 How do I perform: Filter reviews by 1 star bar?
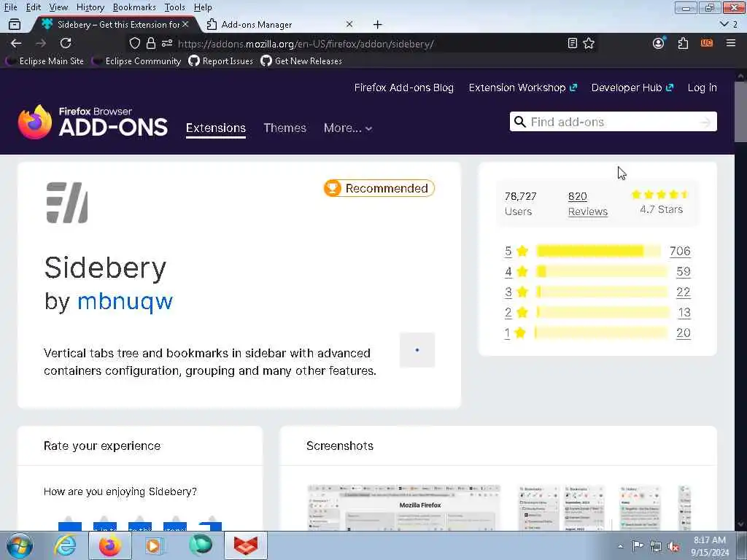point(601,332)
